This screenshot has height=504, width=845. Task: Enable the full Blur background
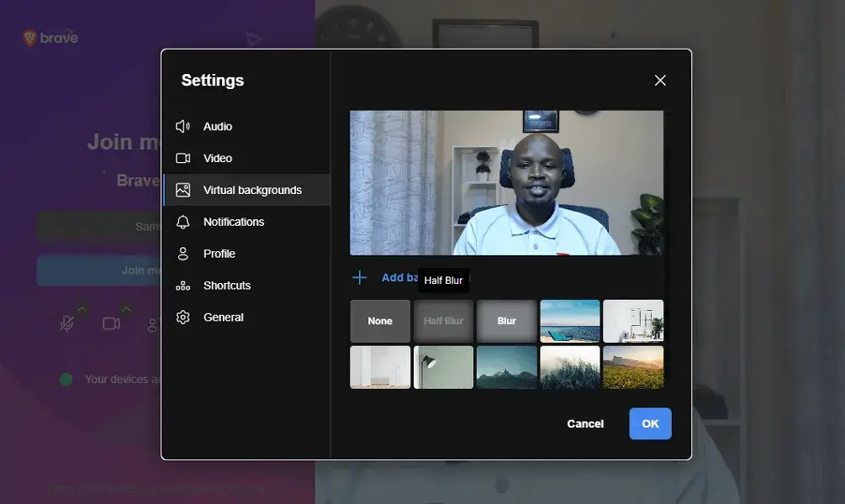(x=507, y=321)
